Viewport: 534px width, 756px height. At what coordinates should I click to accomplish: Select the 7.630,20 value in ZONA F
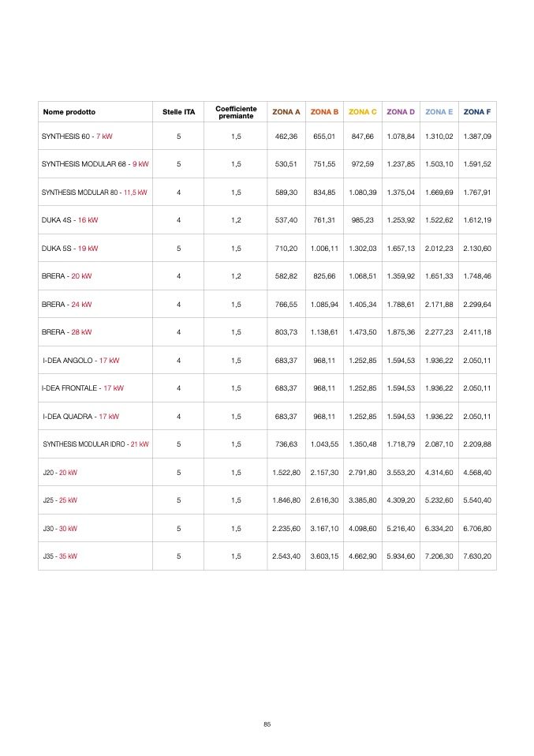(x=477, y=556)
